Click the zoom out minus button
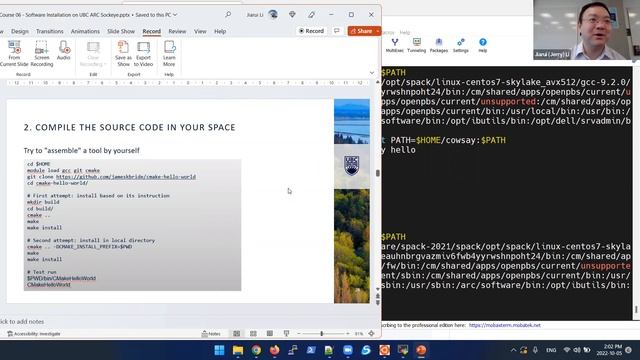The width and height of the screenshot is (640, 360). [x=299, y=333]
